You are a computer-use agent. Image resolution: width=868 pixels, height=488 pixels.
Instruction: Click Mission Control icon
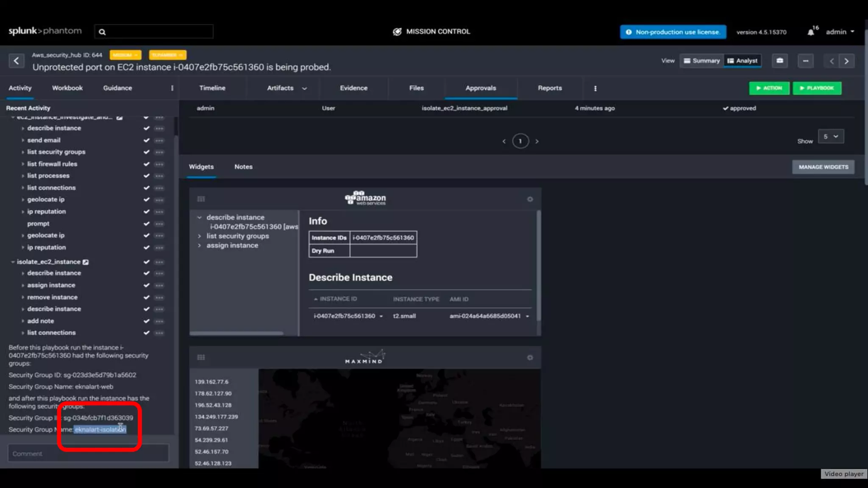[x=397, y=32]
